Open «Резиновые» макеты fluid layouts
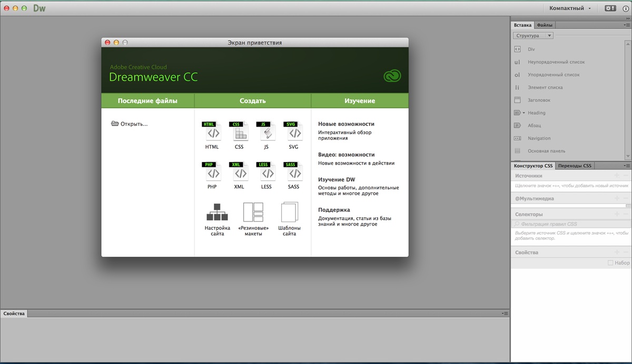Image resolution: width=632 pixels, height=364 pixels. 253,219
